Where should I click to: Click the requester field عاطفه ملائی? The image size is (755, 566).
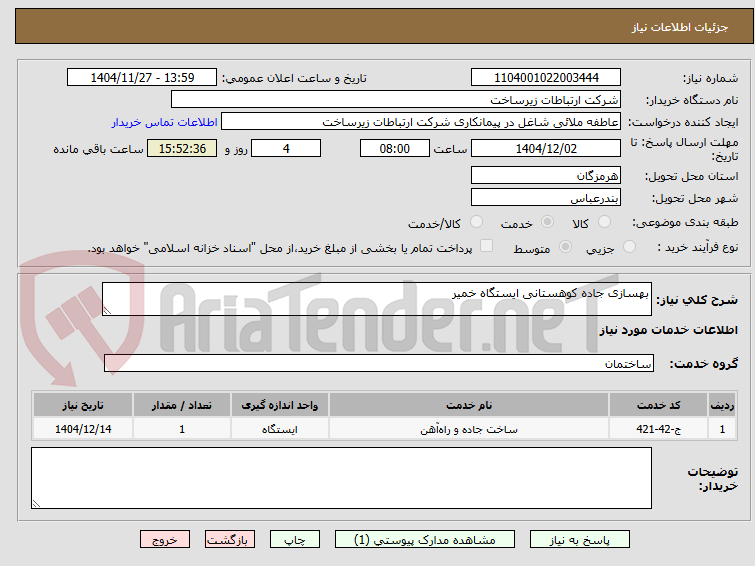tap(421, 122)
